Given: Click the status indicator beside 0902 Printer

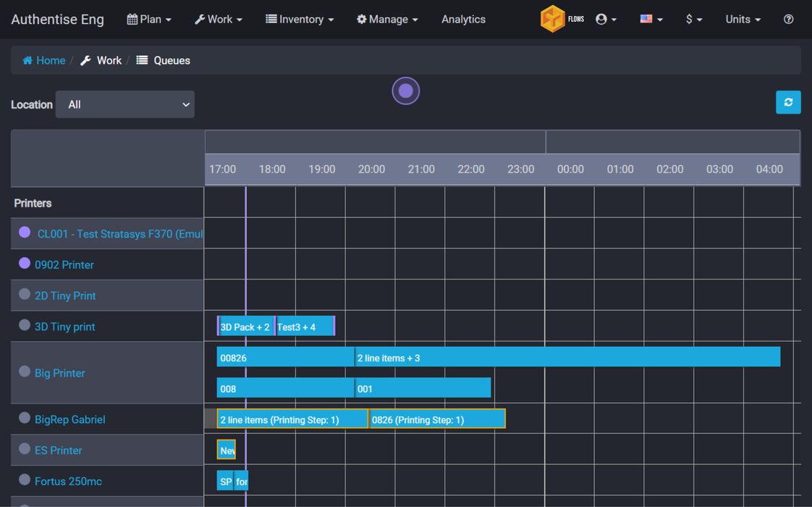Looking at the screenshot, I should [x=22, y=264].
